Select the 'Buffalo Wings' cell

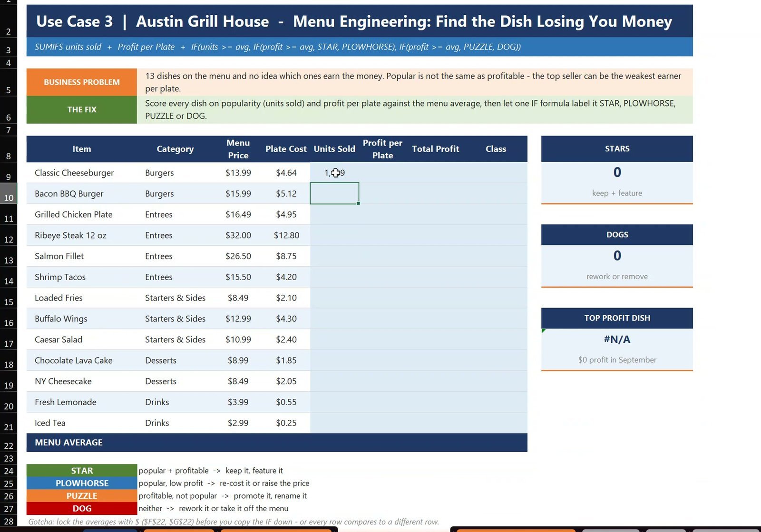point(82,319)
